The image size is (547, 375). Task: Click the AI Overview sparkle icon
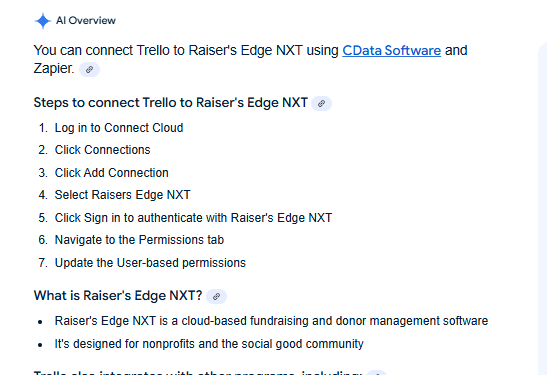(x=43, y=21)
